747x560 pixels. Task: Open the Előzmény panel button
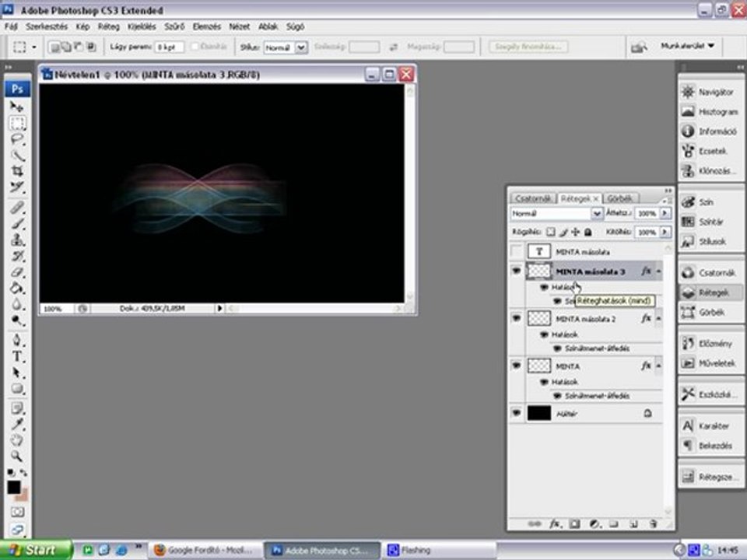tap(710, 343)
